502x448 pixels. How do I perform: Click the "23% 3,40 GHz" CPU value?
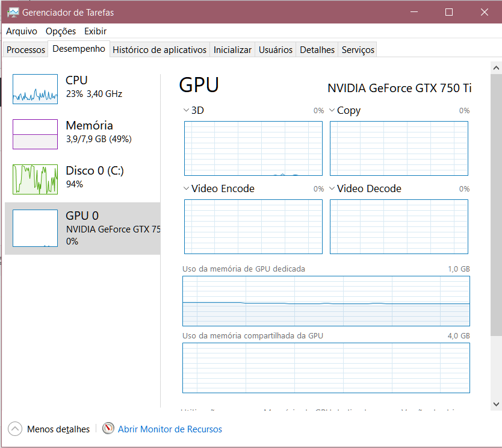tap(94, 94)
